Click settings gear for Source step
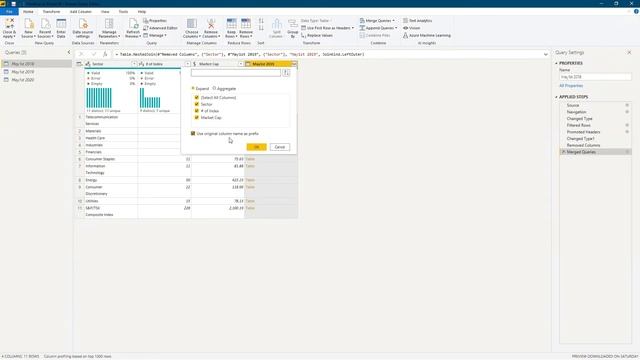This screenshot has width=640, height=360. pyautogui.click(x=627, y=105)
